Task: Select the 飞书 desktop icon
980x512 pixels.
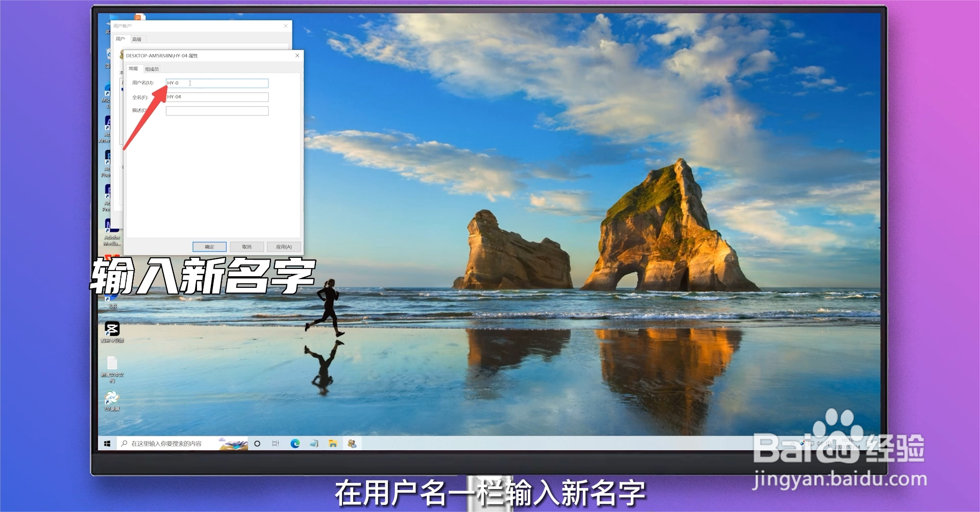Action: point(112,301)
